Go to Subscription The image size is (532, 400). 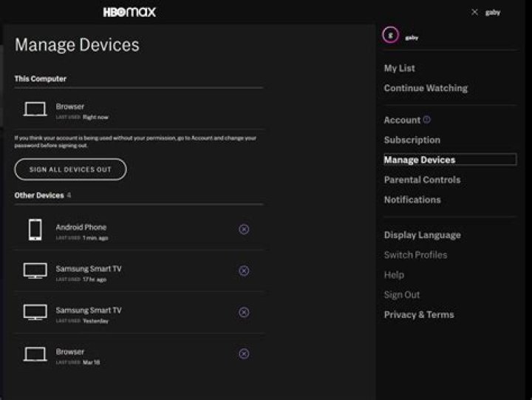412,140
